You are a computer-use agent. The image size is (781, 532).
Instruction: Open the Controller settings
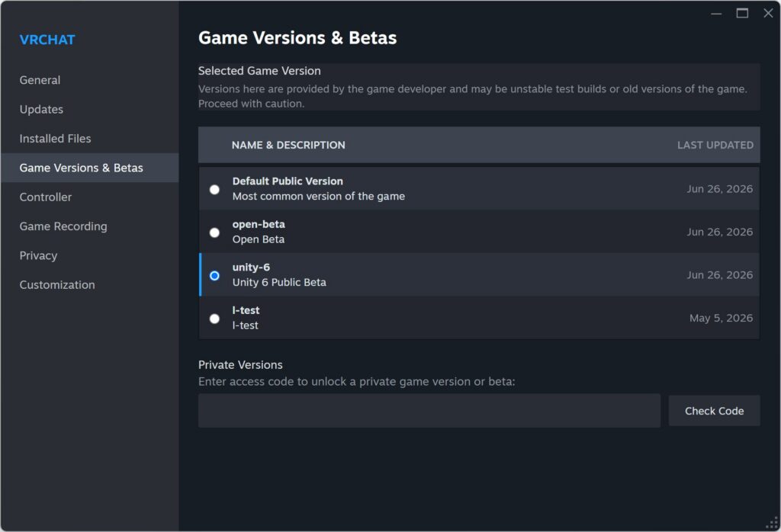pyautogui.click(x=90, y=197)
